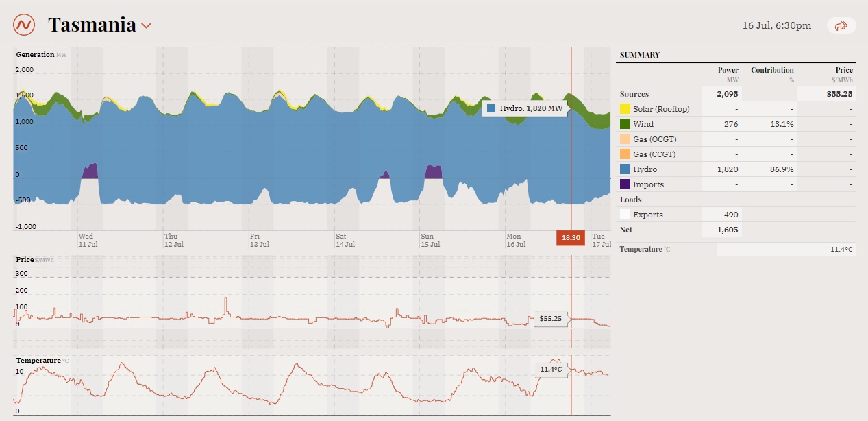Image resolution: width=868 pixels, height=421 pixels.
Task: Click the 18:30 time marker
Action: point(571,238)
